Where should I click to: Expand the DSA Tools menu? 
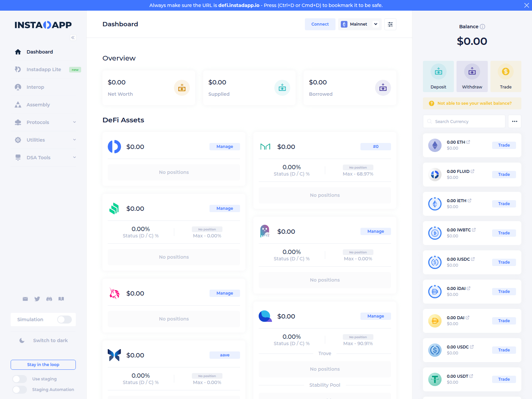point(46,158)
